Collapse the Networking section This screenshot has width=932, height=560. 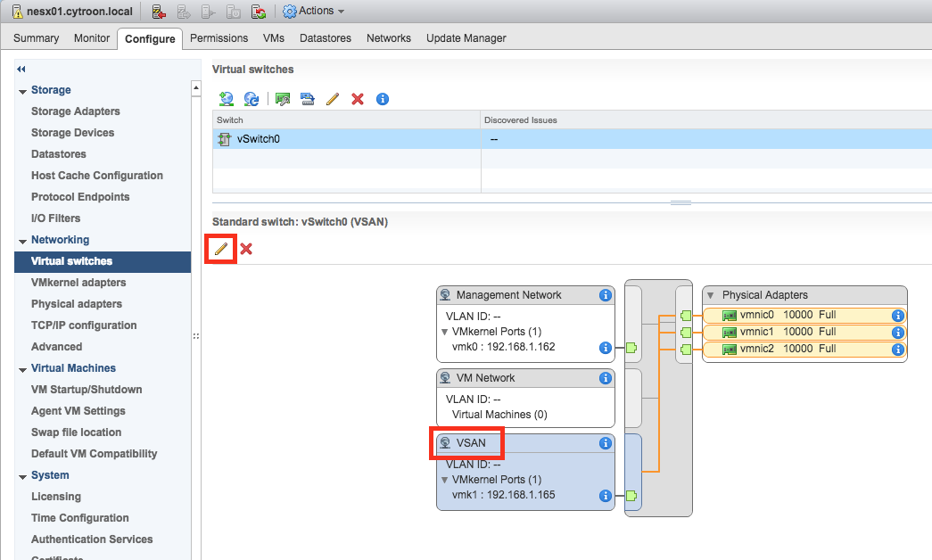tap(22, 242)
